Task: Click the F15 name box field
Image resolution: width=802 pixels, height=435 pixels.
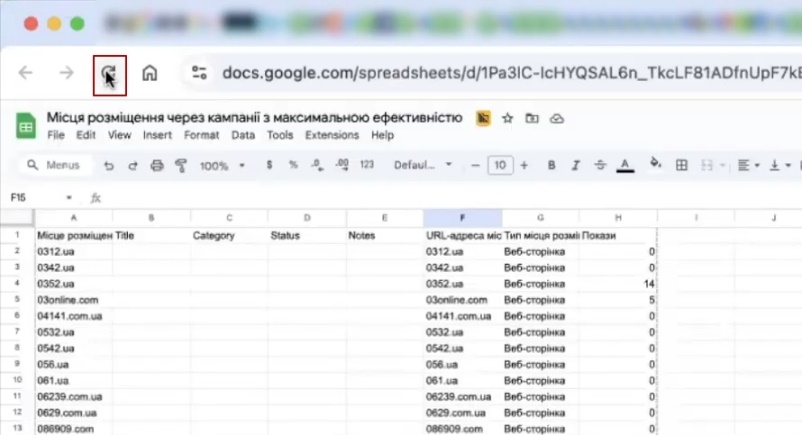Action: (40, 198)
